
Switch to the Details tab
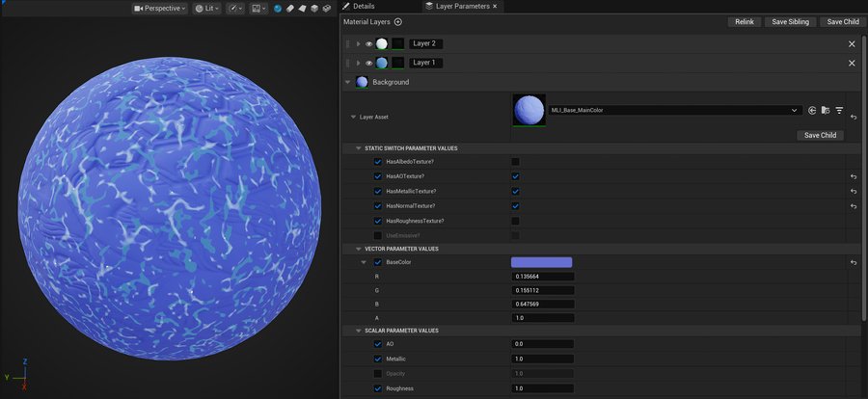[x=365, y=6]
